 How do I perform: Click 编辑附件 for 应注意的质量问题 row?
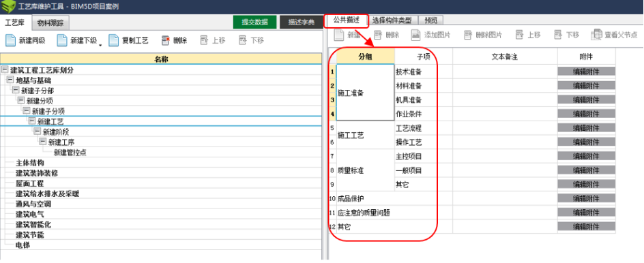pyautogui.click(x=586, y=213)
